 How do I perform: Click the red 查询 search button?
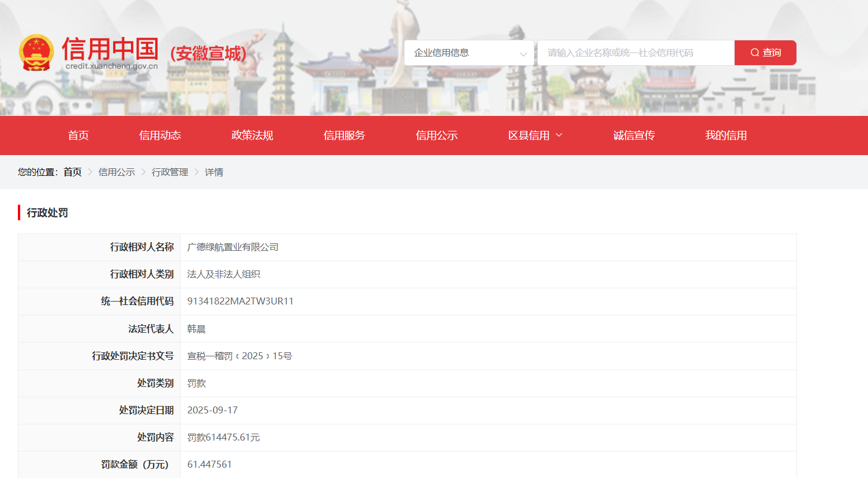click(x=765, y=53)
